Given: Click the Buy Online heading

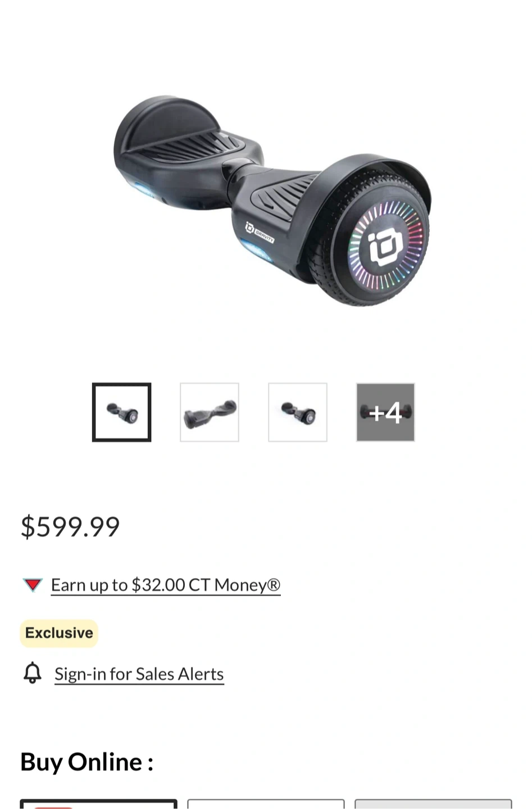Looking at the screenshot, I should pos(87,762).
